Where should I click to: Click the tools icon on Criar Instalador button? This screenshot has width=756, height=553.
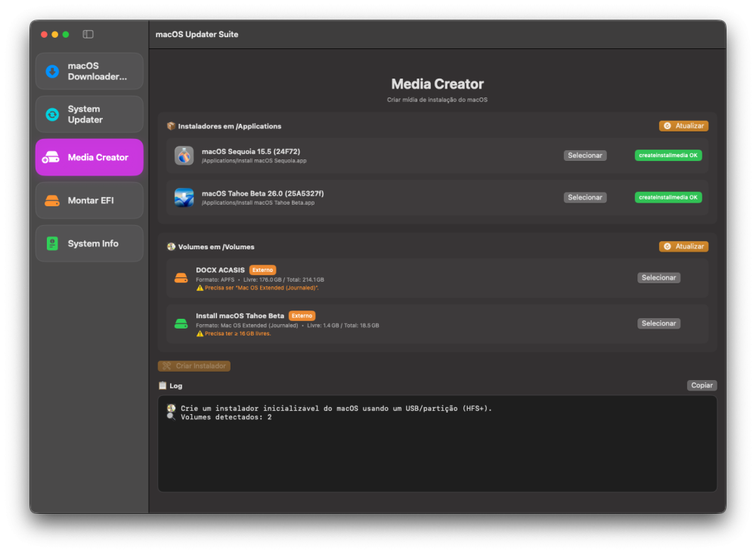(x=167, y=366)
